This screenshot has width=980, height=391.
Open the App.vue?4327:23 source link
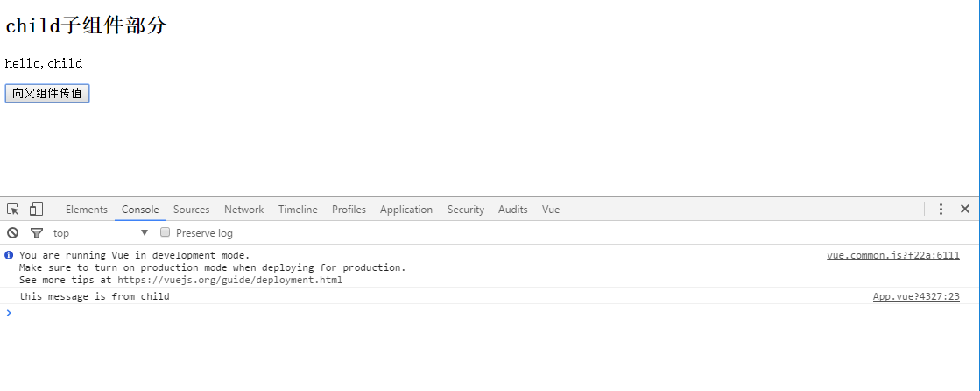click(x=915, y=297)
